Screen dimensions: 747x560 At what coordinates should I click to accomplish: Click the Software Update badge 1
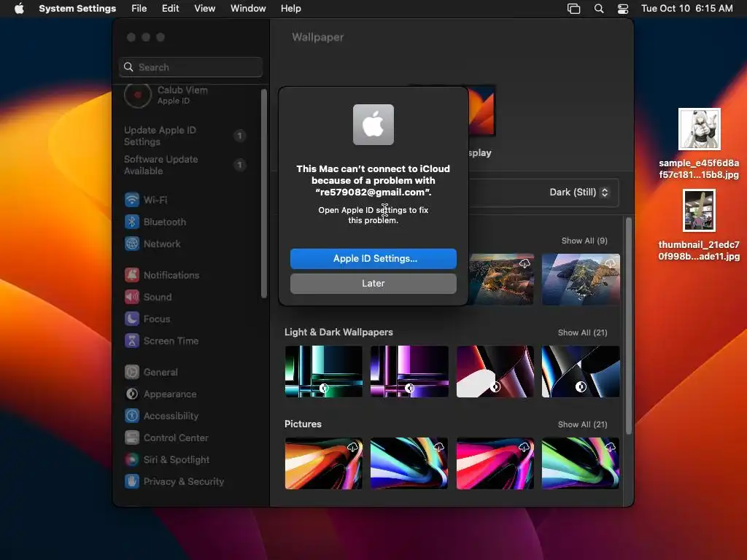pos(239,165)
